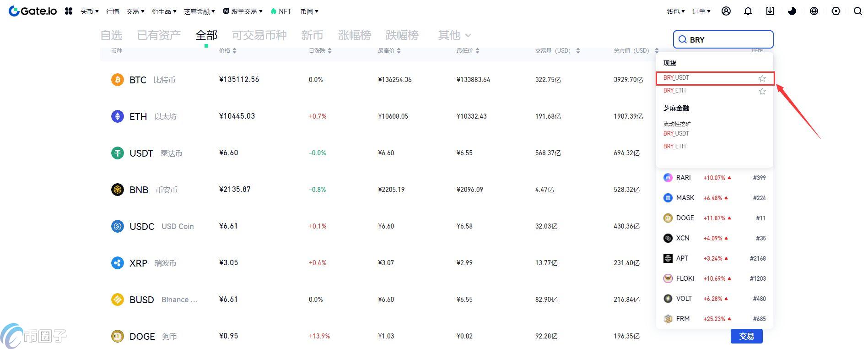Click BTC price ¥135112.56
This screenshot has height=349, width=868.
click(239, 80)
